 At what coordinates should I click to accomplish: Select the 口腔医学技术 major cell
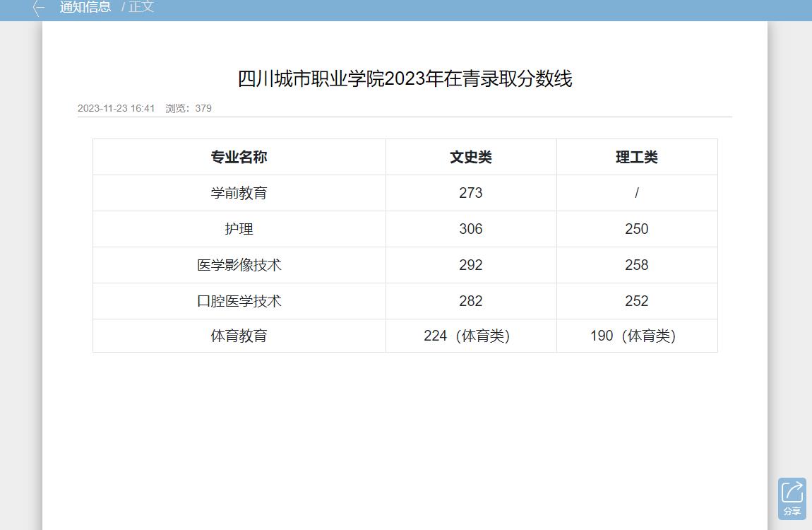pos(239,301)
